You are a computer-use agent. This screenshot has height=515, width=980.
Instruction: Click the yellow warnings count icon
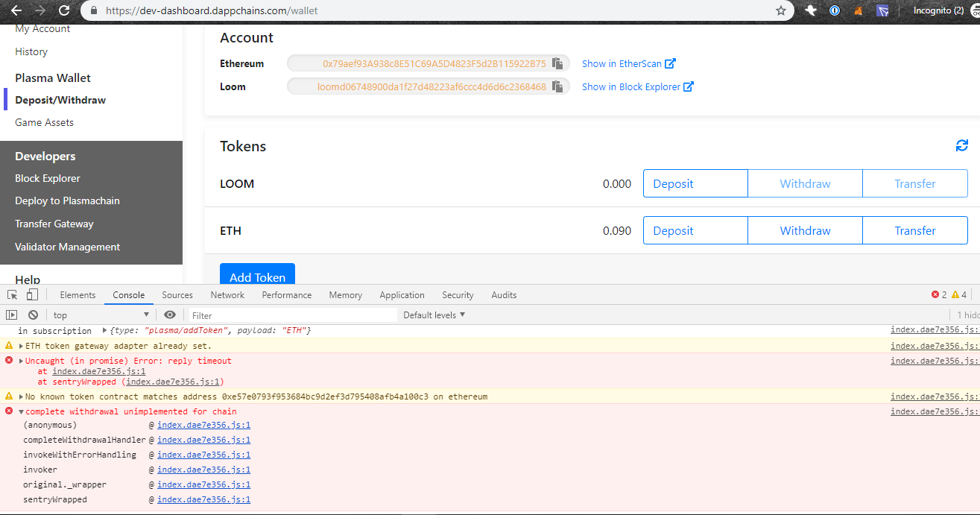[x=955, y=294]
